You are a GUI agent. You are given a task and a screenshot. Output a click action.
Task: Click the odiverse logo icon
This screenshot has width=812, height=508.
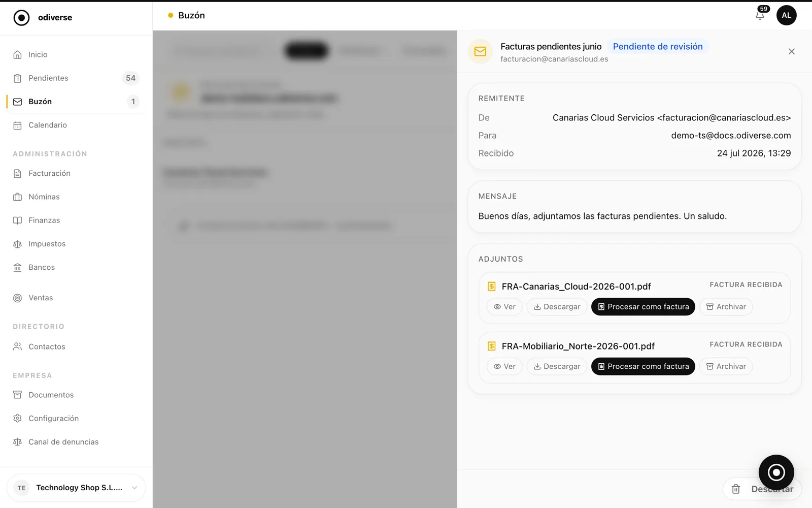click(x=21, y=18)
